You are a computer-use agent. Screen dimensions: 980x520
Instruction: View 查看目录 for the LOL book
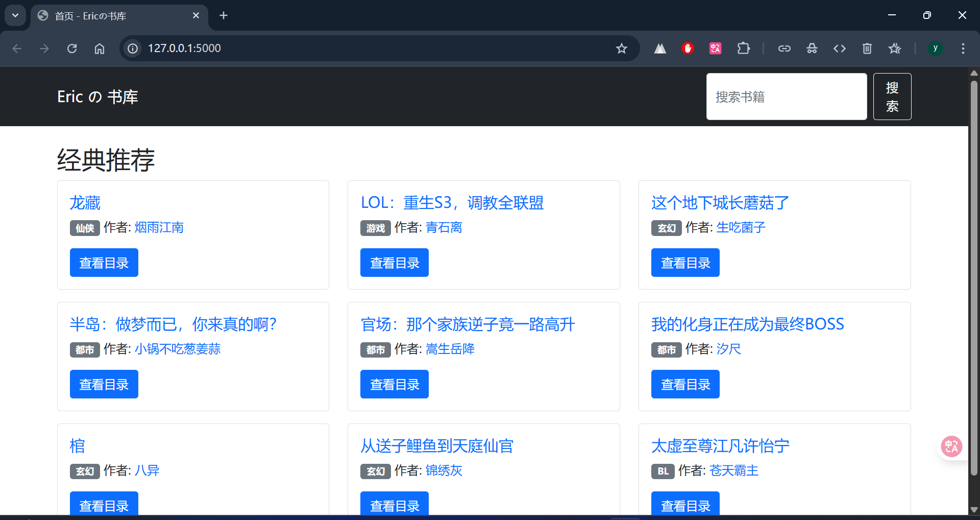coord(395,263)
